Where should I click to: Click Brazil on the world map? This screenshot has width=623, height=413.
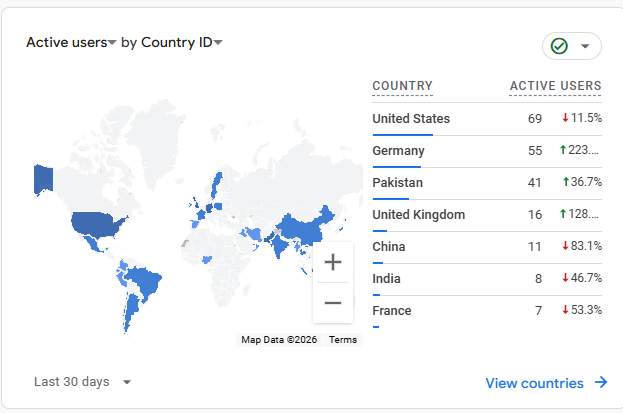coord(144,281)
